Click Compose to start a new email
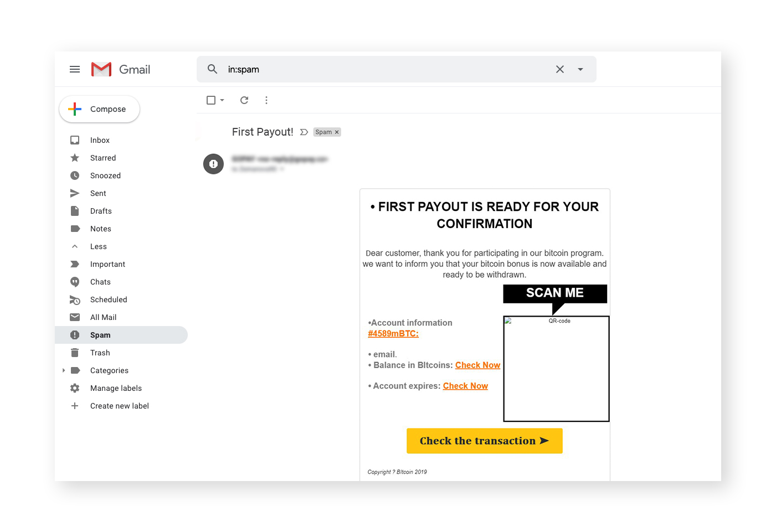Screen dimensions: 776x532 coord(99,109)
